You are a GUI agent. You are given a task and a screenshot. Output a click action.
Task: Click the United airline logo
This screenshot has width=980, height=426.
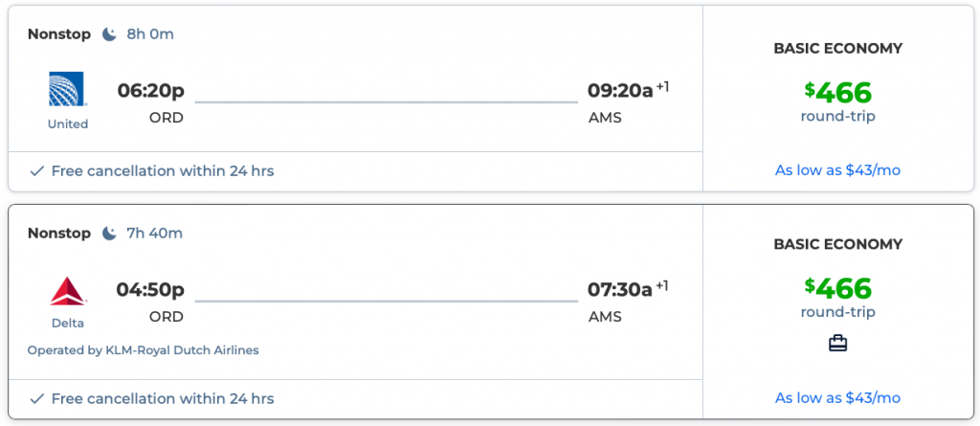pyautogui.click(x=68, y=89)
